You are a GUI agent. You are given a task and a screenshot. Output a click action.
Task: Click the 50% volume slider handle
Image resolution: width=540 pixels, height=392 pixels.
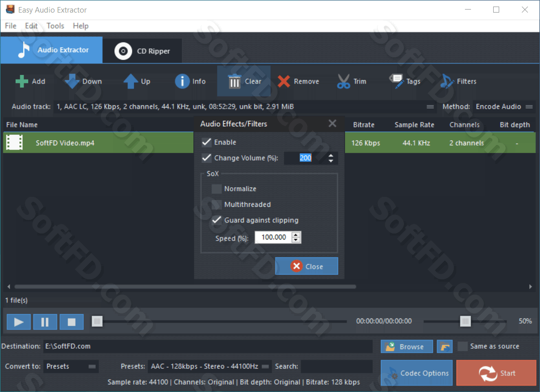[465, 322]
